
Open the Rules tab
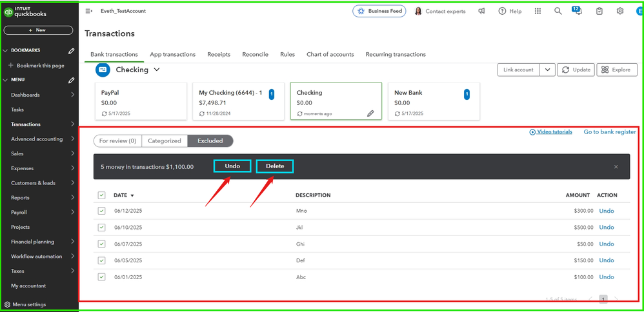(x=288, y=54)
